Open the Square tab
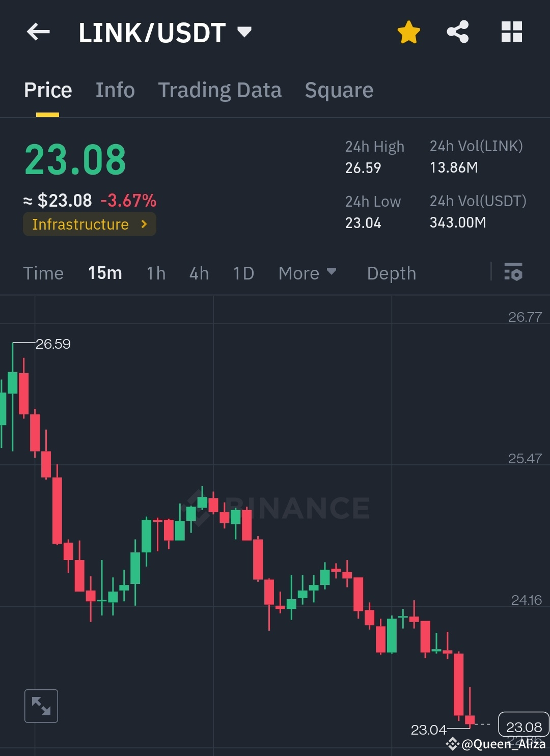Viewport: 550px width, 756px height. [339, 90]
